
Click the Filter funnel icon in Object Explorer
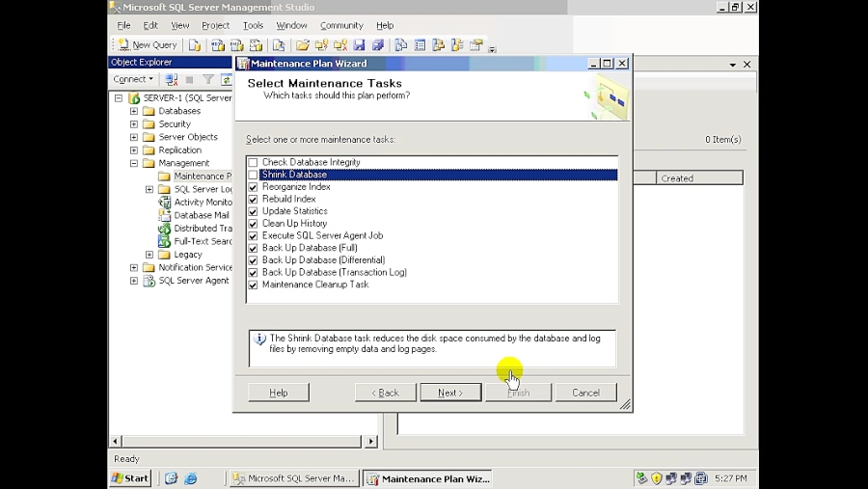(207, 80)
